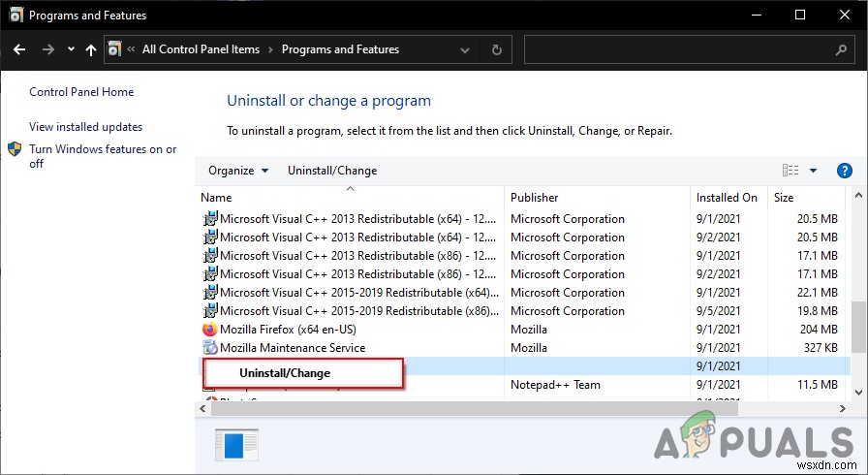The height and width of the screenshot is (475, 868).
Task: Select All Control Panel Items breadcrumb
Action: (202, 49)
